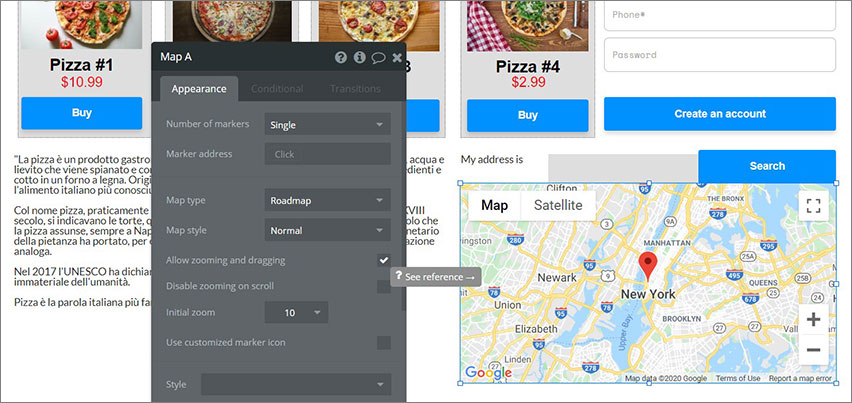852x403 pixels.
Task: Enable Disable zooming on scroll checkbox
Action: [x=384, y=286]
